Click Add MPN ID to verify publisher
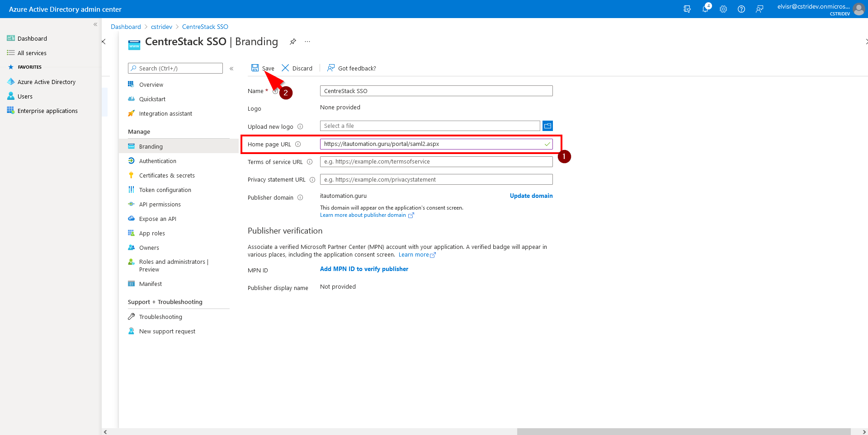This screenshot has width=868, height=435. pos(364,269)
